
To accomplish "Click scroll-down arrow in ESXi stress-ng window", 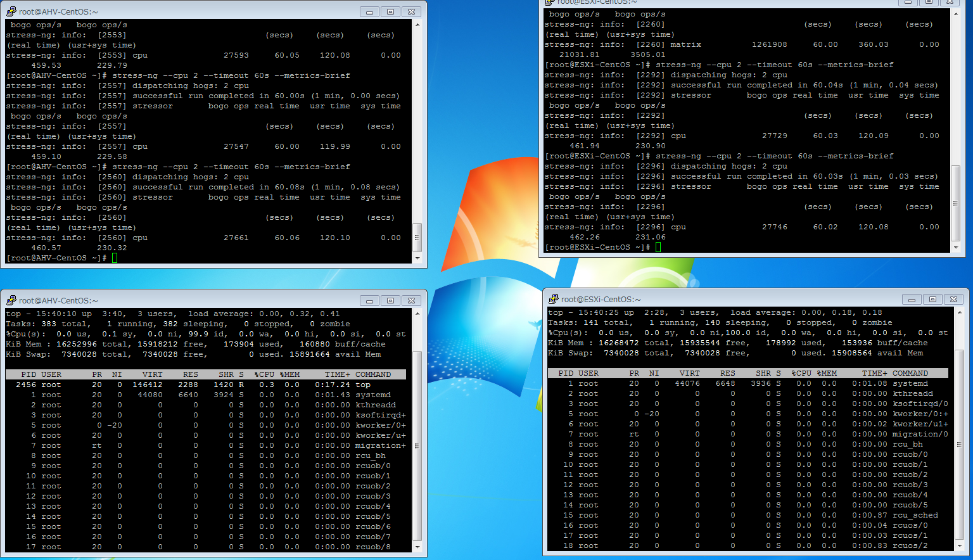I will pos(955,247).
